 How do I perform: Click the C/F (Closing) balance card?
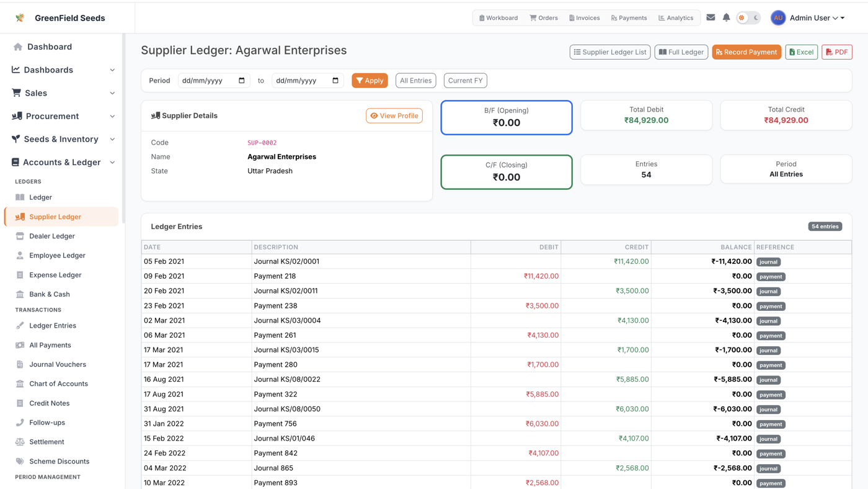point(507,172)
